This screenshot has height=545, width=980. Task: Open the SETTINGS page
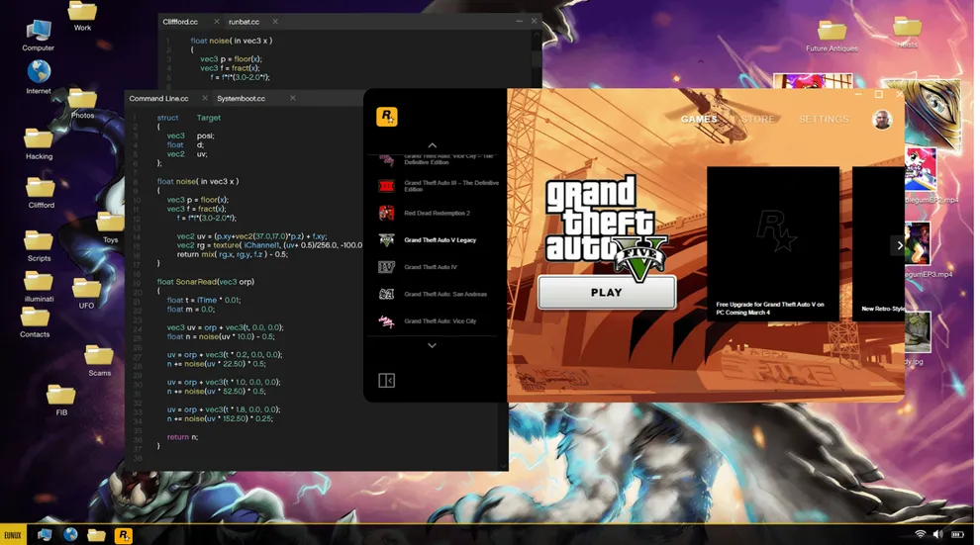point(824,119)
